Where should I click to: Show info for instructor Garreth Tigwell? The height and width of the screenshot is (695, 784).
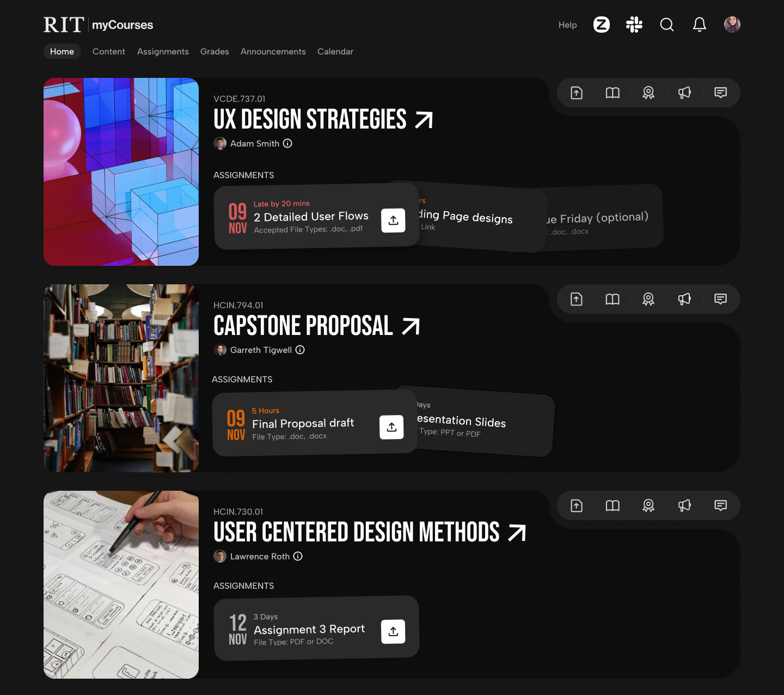coord(300,350)
